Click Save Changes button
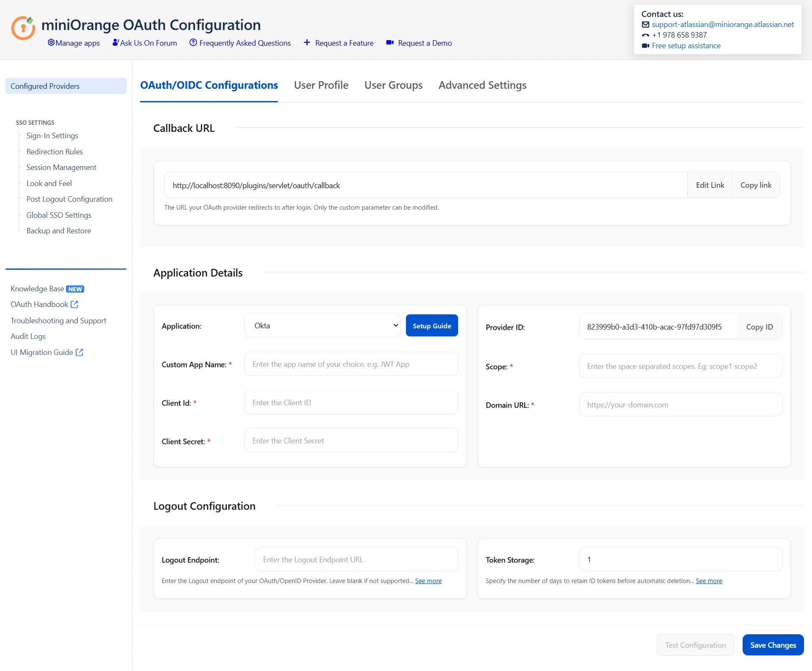The height and width of the screenshot is (671, 812). (773, 645)
